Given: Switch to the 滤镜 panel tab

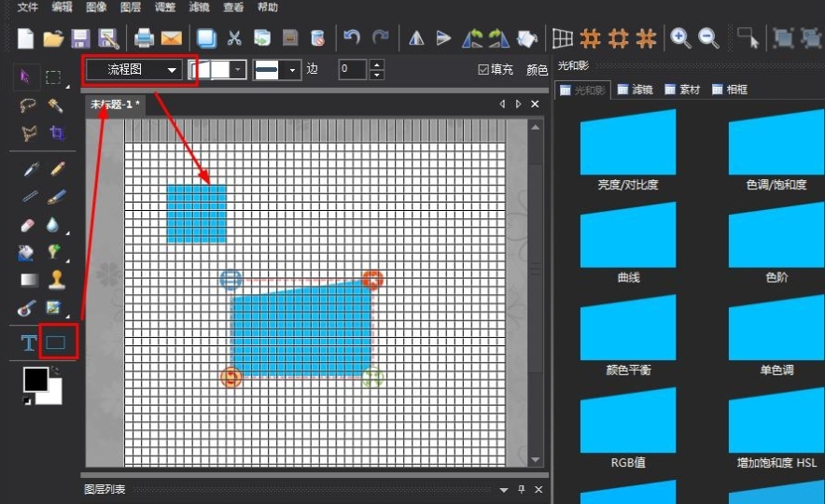Looking at the screenshot, I should (x=635, y=90).
